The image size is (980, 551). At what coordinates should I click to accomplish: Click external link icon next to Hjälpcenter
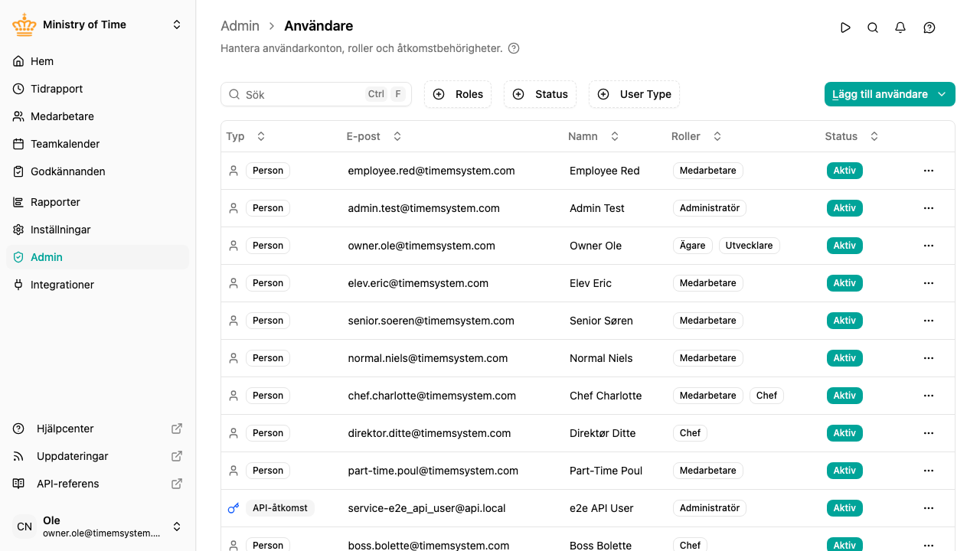coord(177,429)
